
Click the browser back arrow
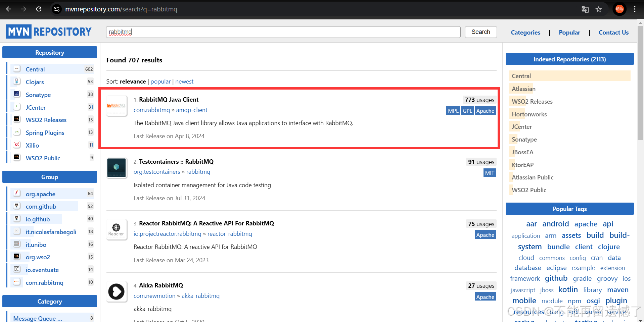coord(9,9)
